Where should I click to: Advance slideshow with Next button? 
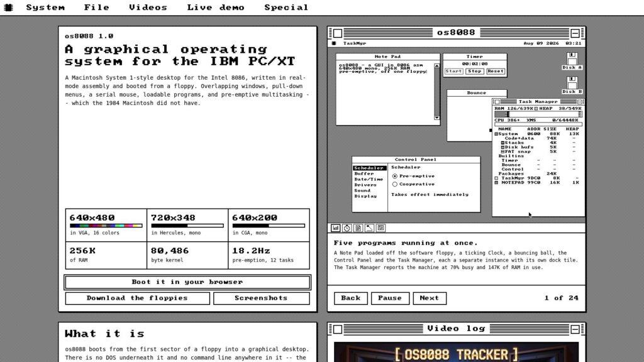point(429,298)
